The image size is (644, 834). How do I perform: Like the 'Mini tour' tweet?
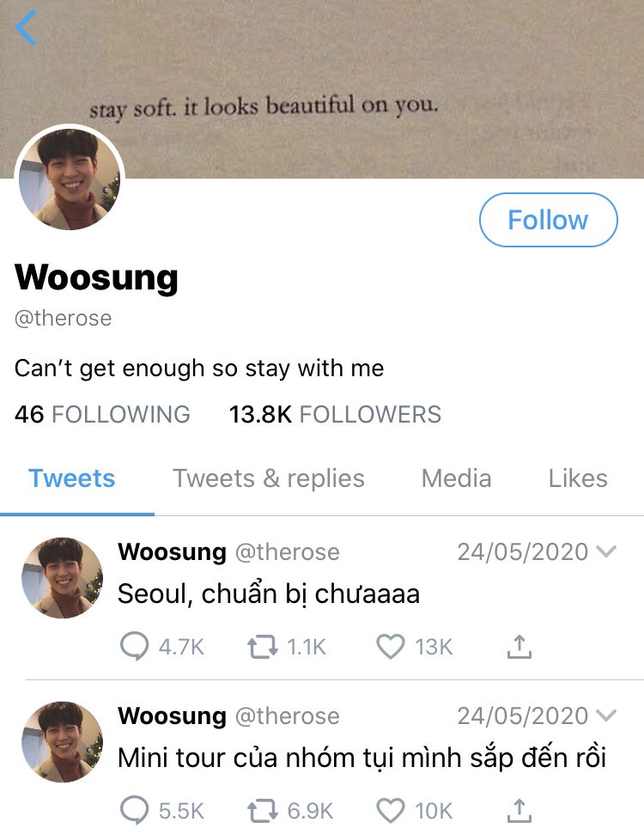pyautogui.click(x=391, y=811)
